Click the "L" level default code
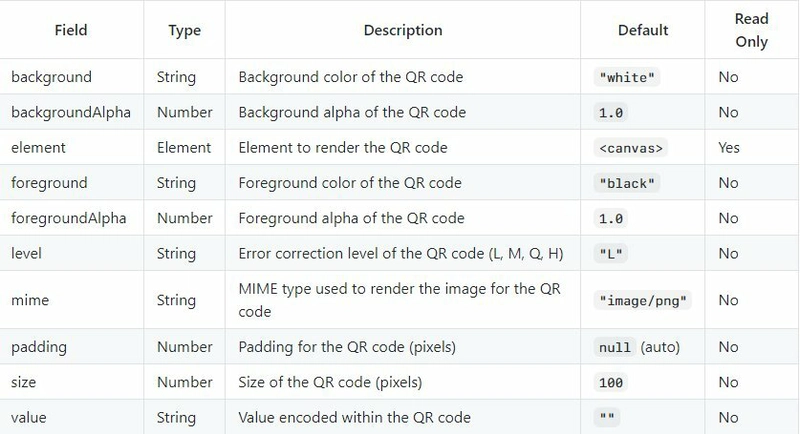The width and height of the screenshot is (800, 434). (611, 253)
